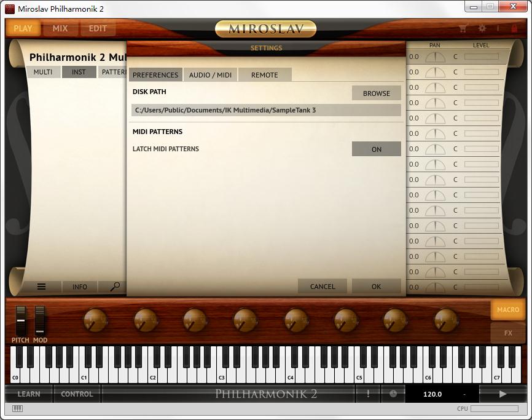Open the REMOTE settings tab

[x=264, y=75]
